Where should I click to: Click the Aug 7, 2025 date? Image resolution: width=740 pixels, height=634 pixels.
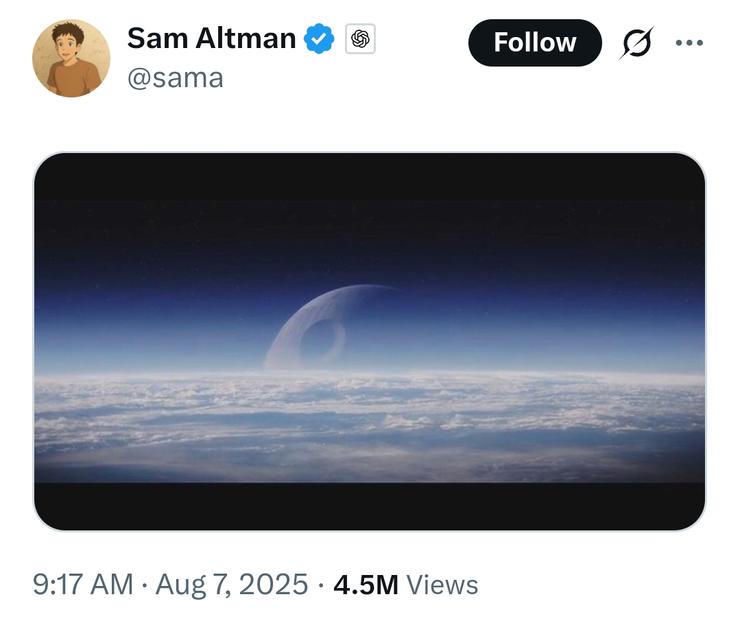(x=232, y=585)
